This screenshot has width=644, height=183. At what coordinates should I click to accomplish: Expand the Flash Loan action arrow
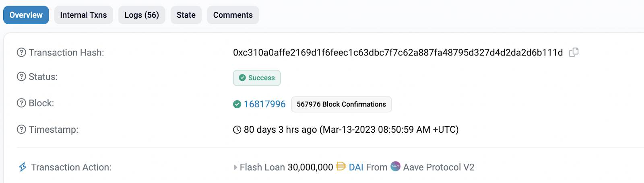click(x=235, y=167)
